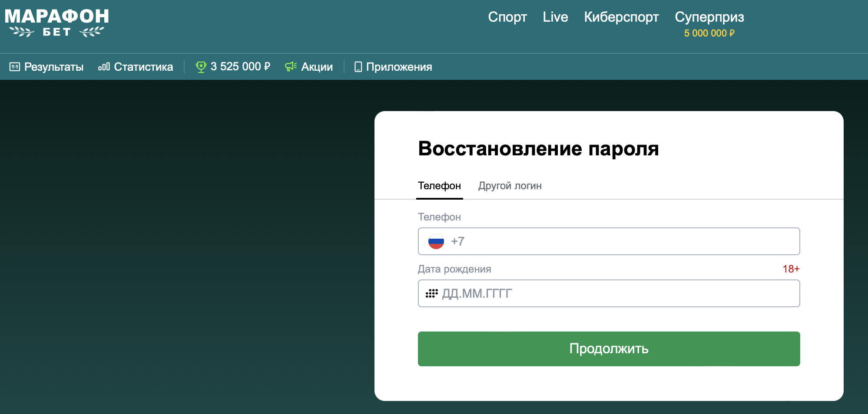Click the scoreboard icon beside Результаты
This screenshot has height=414, width=868.
15,67
